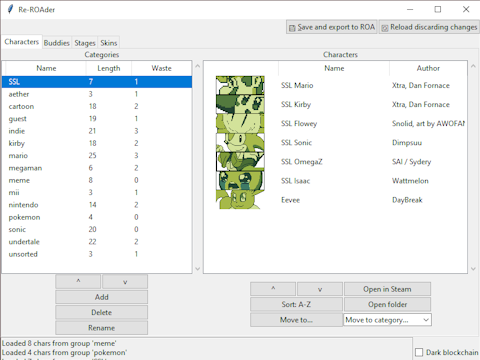Move selected character up in list
The width and height of the screenshot is (480, 360).
click(273, 289)
